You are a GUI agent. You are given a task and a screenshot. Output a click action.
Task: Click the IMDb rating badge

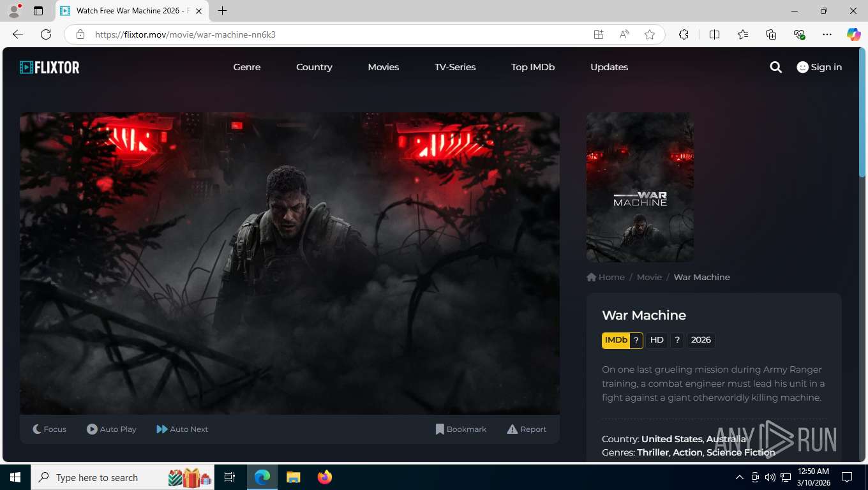(622, 340)
